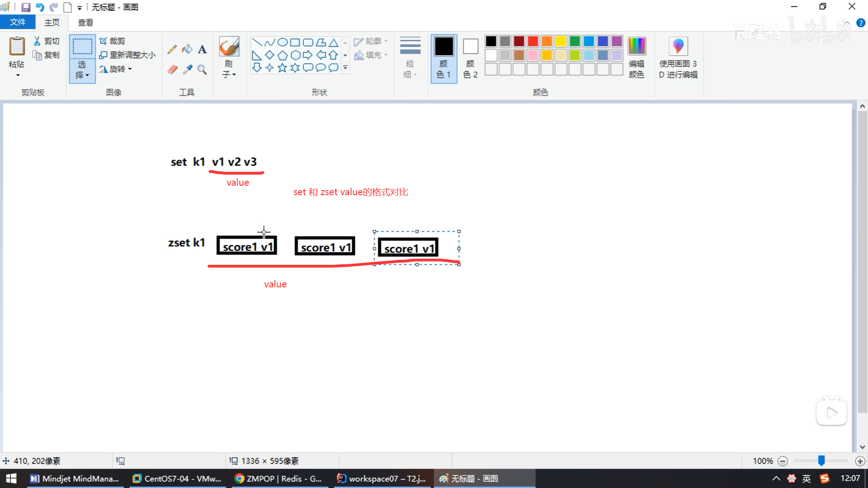This screenshot has height=488, width=868.
Task: Select the Fill with color bucket tool
Action: (187, 49)
